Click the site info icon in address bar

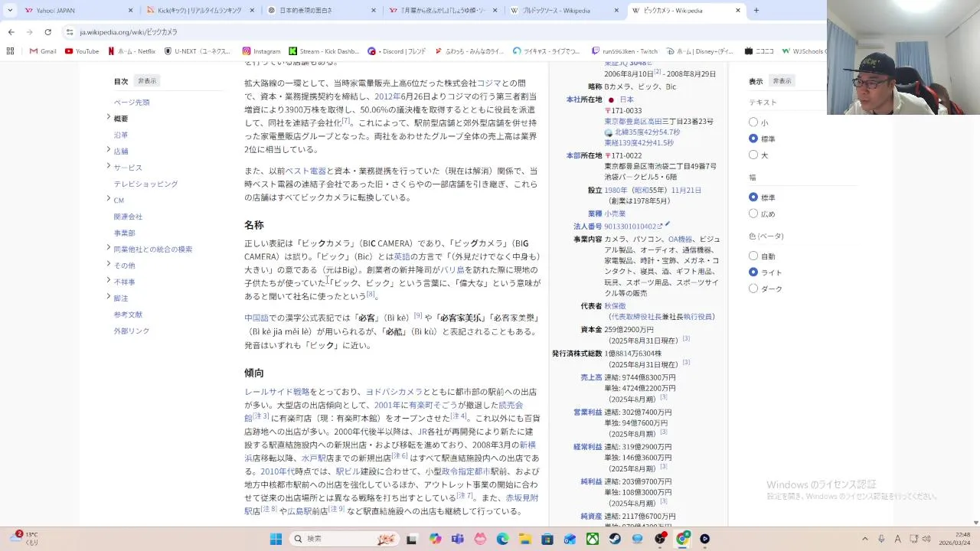point(70,32)
